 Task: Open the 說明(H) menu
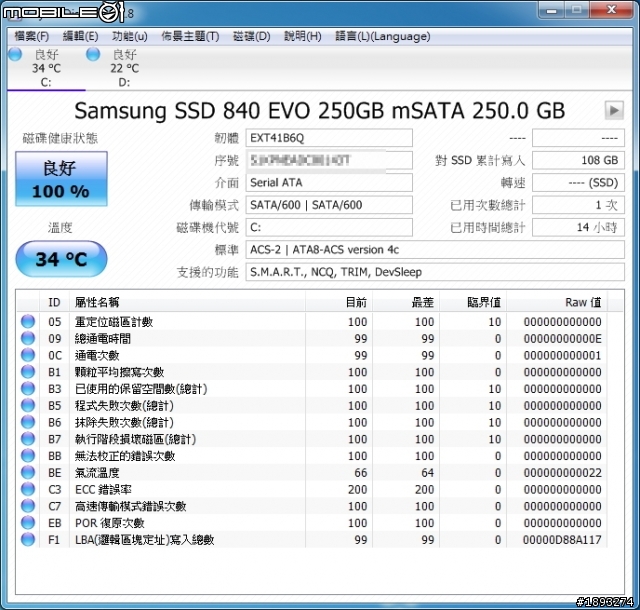pos(302,36)
